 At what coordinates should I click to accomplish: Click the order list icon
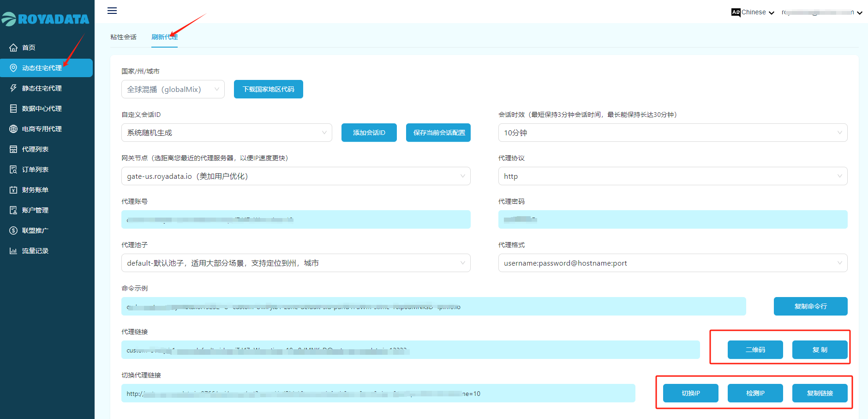point(13,170)
